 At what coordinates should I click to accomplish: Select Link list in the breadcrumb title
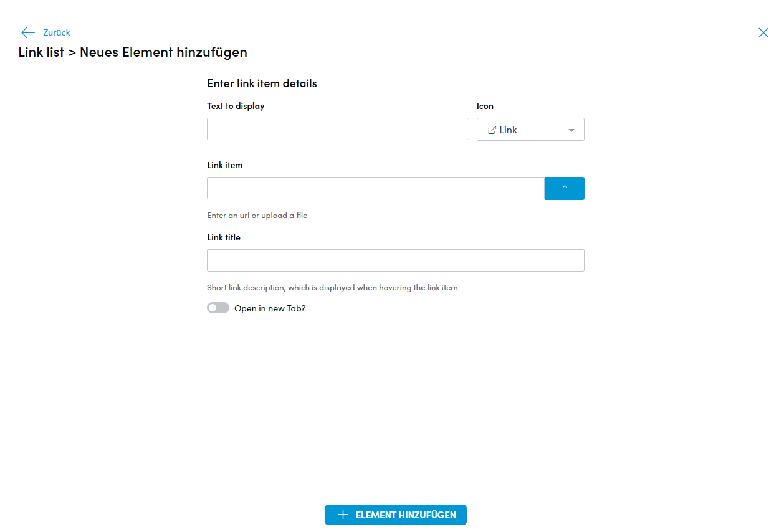pyautogui.click(x=41, y=52)
